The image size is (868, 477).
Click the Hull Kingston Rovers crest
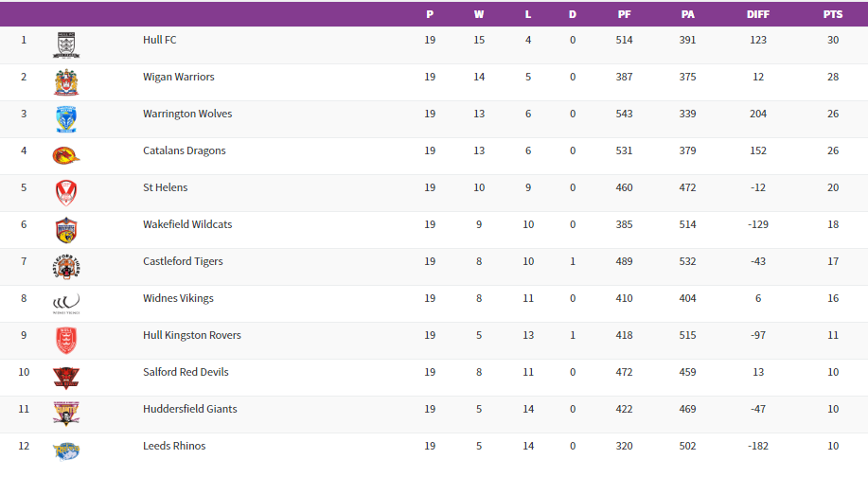(66, 341)
